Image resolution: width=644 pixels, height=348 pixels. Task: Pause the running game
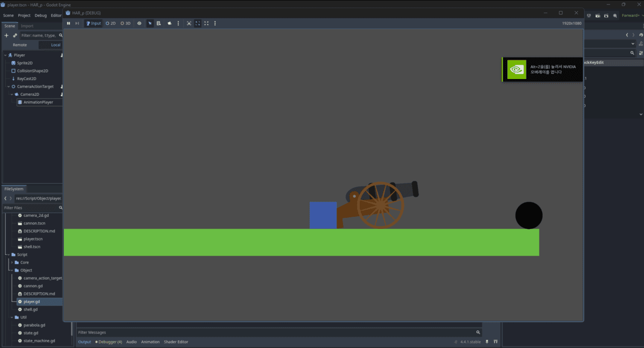pos(68,23)
